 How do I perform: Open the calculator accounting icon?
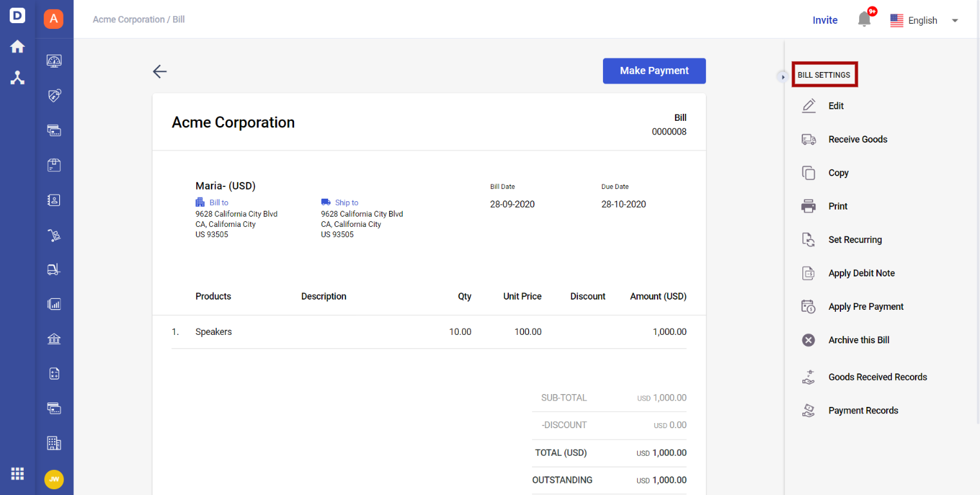(54, 373)
